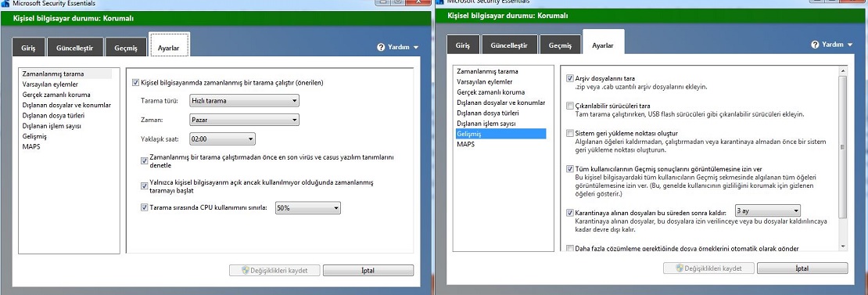Toggle CPU kullanımını sınırla checkbox
This screenshot has height=295, width=868.
tap(145, 208)
